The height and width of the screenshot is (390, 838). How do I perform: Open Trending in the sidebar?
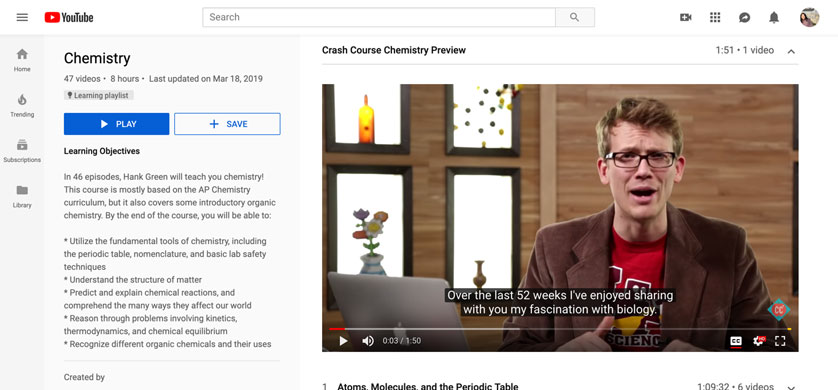click(x=22, y=105)
